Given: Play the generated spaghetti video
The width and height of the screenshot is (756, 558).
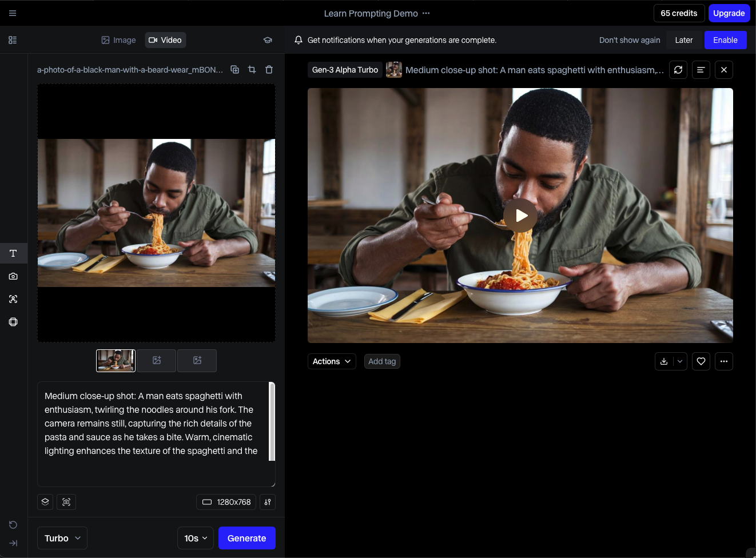Looking at the screenshot, I should pyautogui.click(x=520, y=216).
